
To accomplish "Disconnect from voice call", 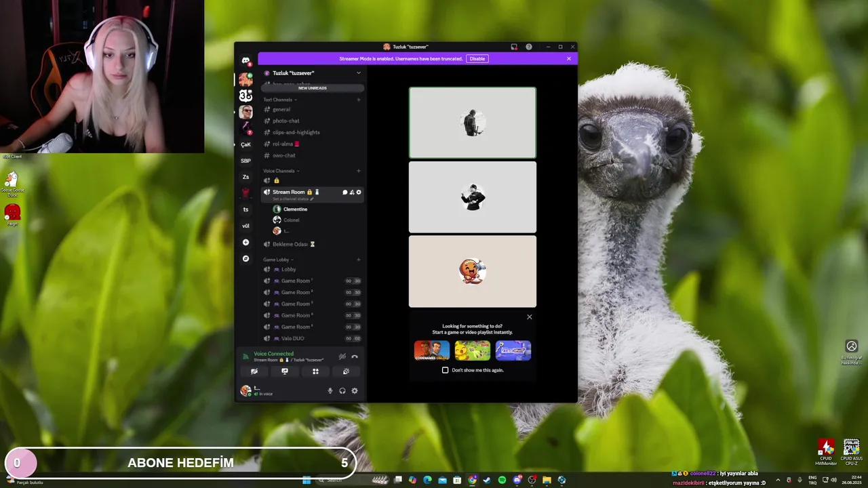I will pyautogui.click(x=354, y=357).
